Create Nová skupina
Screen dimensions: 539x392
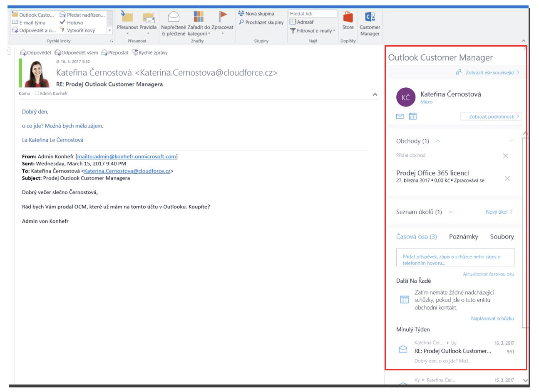(256, 14)
